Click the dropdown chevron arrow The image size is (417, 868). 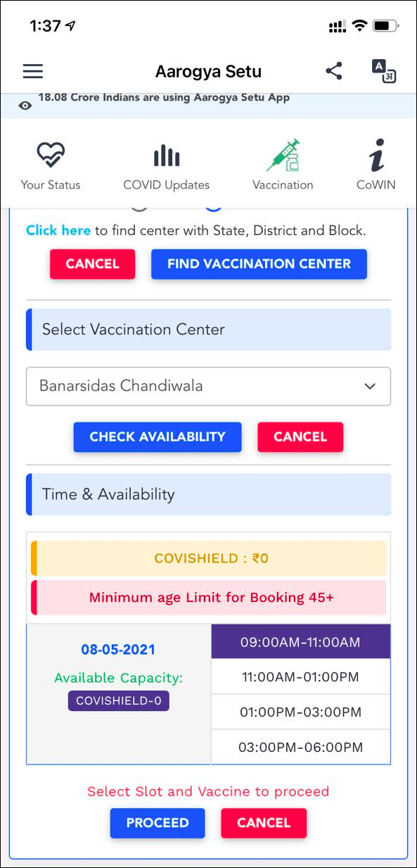[x=370, y=386]
